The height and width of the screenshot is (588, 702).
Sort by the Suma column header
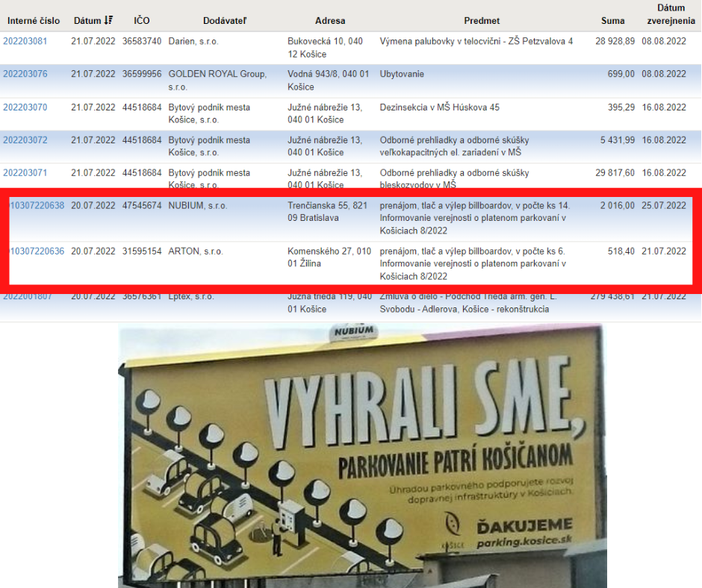[612, 21]
